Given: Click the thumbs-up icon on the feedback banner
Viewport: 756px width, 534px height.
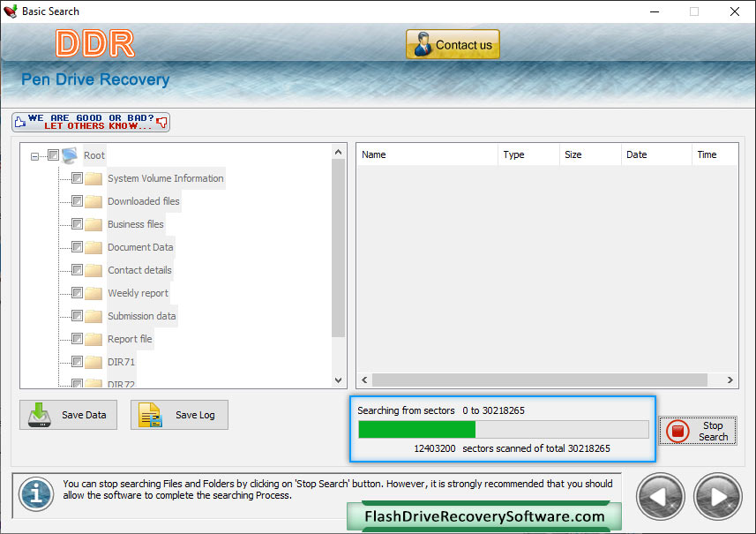Looking at the screenshot, I should 19,122.
